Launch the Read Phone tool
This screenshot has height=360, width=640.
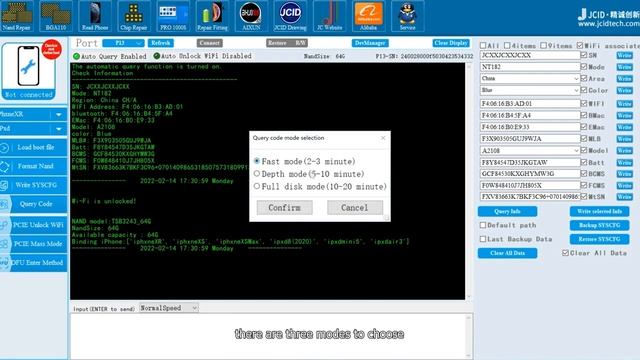(x=95, y=16)
